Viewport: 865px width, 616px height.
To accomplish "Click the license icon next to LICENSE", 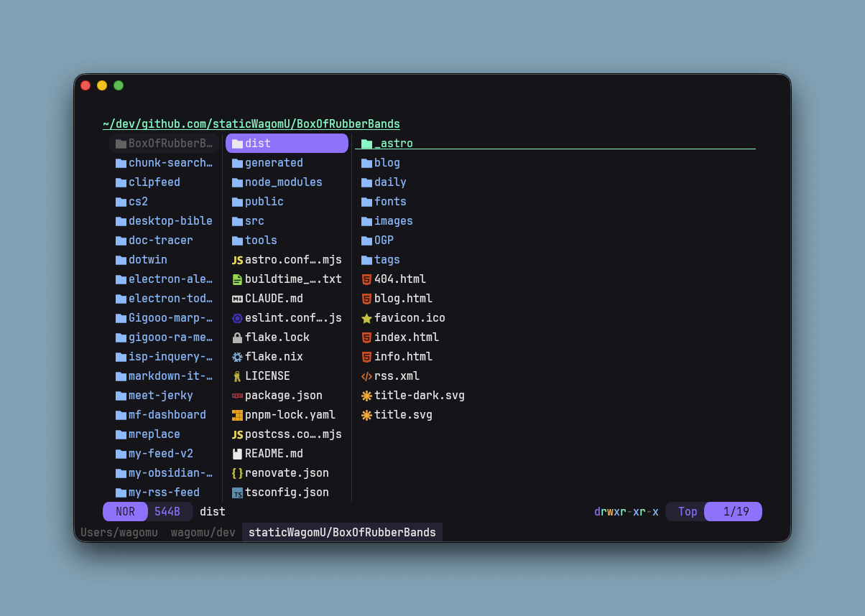I will click(x=237, y=376).
